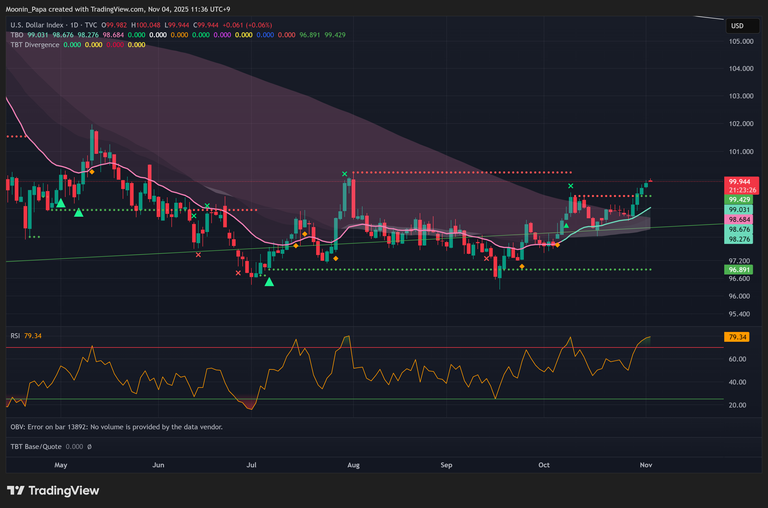Viewport: 768px width, 508px height.
Task: Click the green X marker above October peak
Action: coord(571,187)
